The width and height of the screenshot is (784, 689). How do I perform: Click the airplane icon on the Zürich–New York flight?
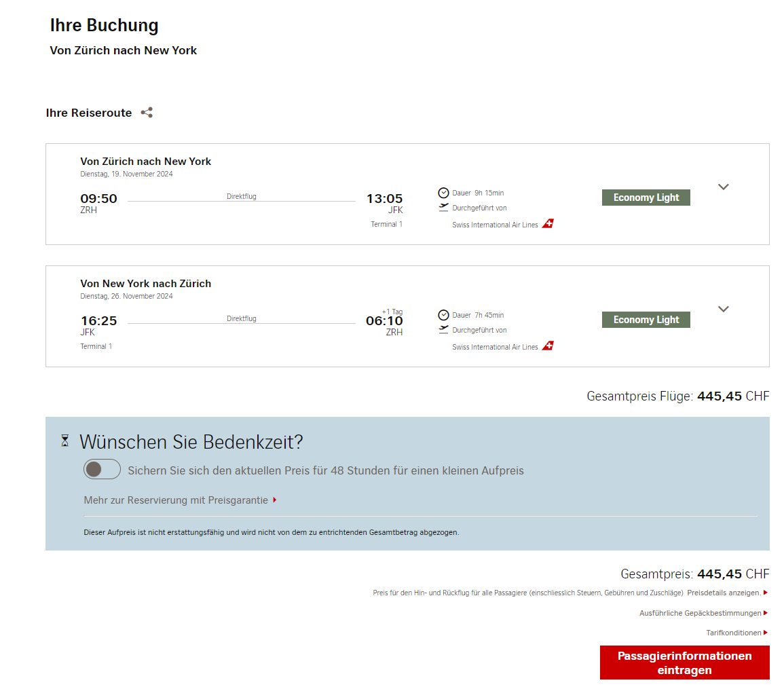click(x=444, y=208)
